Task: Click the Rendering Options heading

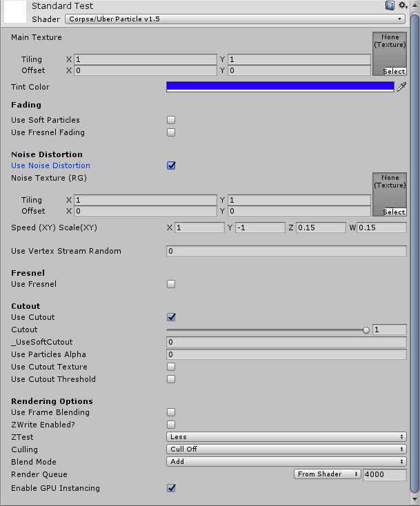Action: click(52, 401)
